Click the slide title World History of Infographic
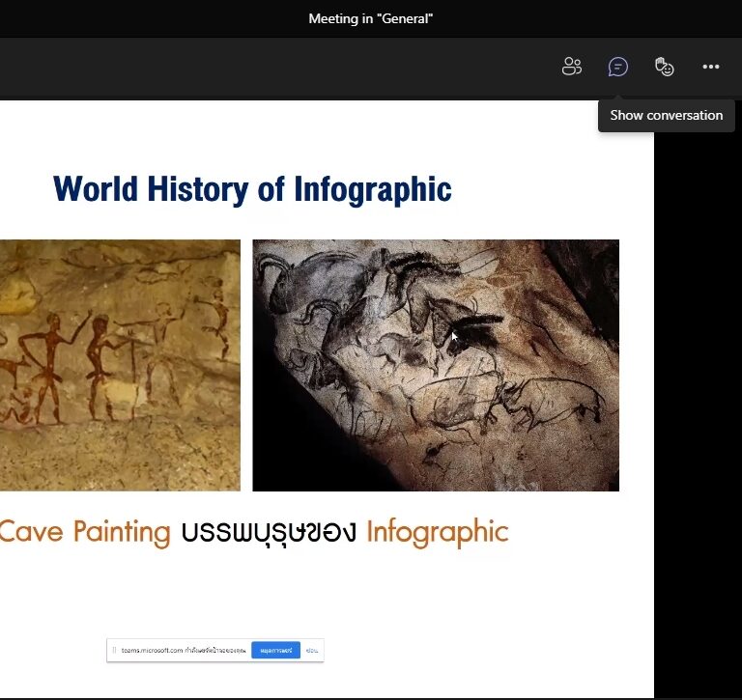 (x=252, y=189)
